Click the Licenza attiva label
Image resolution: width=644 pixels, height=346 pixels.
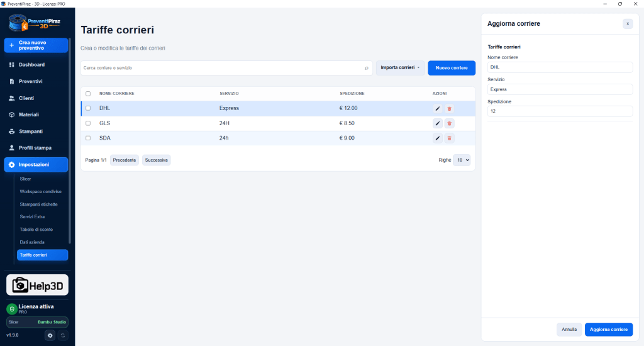pyautogui.click(x=36, y=306)
